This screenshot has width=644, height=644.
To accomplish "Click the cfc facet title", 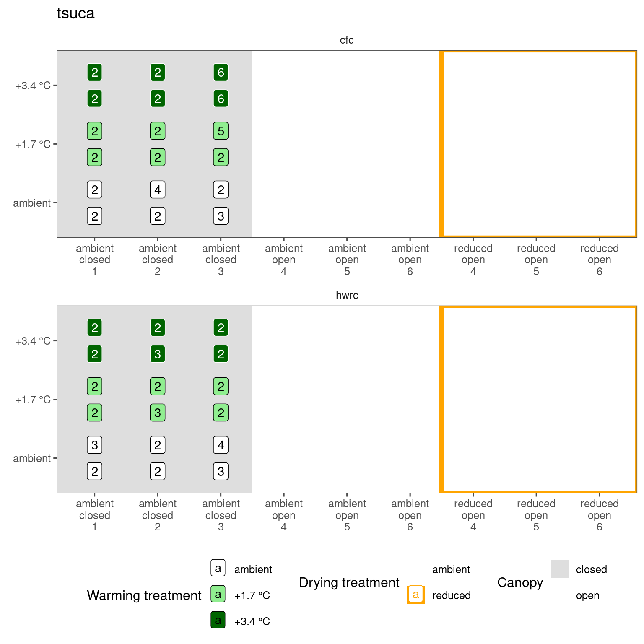I will (347, 40).
